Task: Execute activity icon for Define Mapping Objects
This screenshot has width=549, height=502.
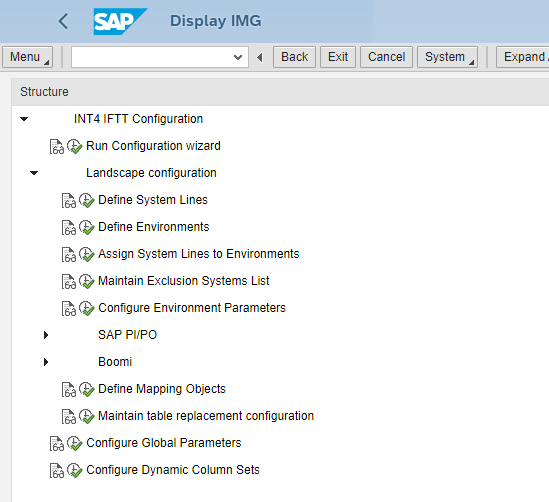Action: click(x=86, y=390)
